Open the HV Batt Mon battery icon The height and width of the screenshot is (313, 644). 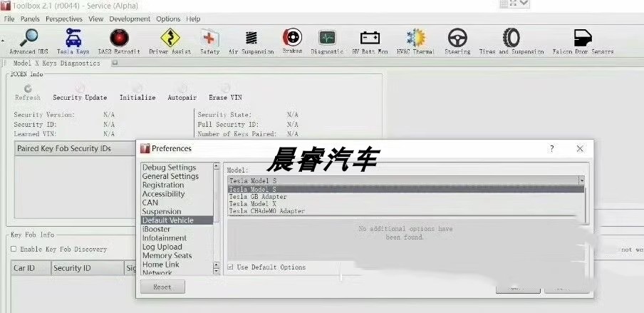coord(370,39)
